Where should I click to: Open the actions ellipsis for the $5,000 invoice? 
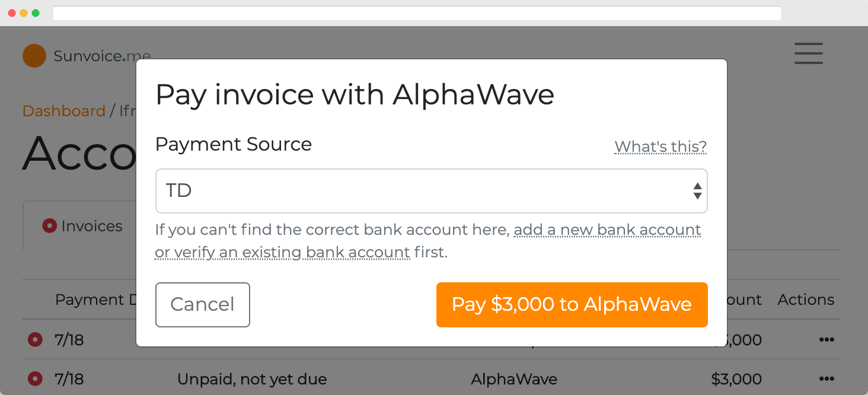coord(826,340)
